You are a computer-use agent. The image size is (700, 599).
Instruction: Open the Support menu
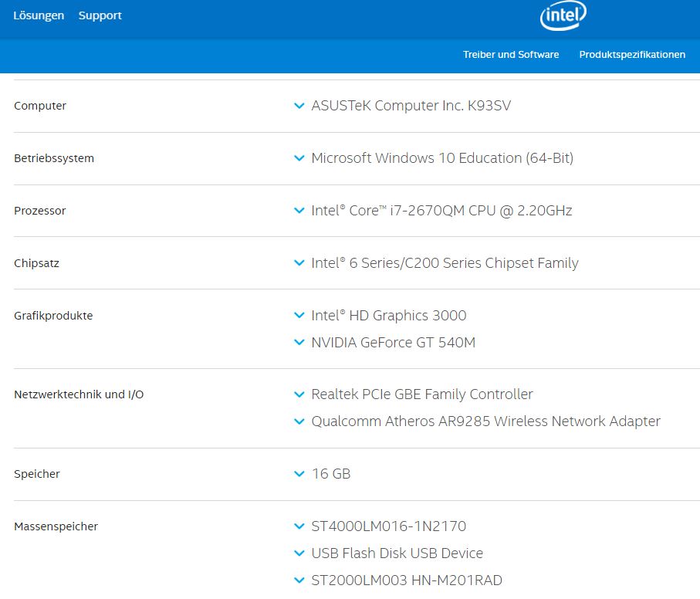pos(100,15)
